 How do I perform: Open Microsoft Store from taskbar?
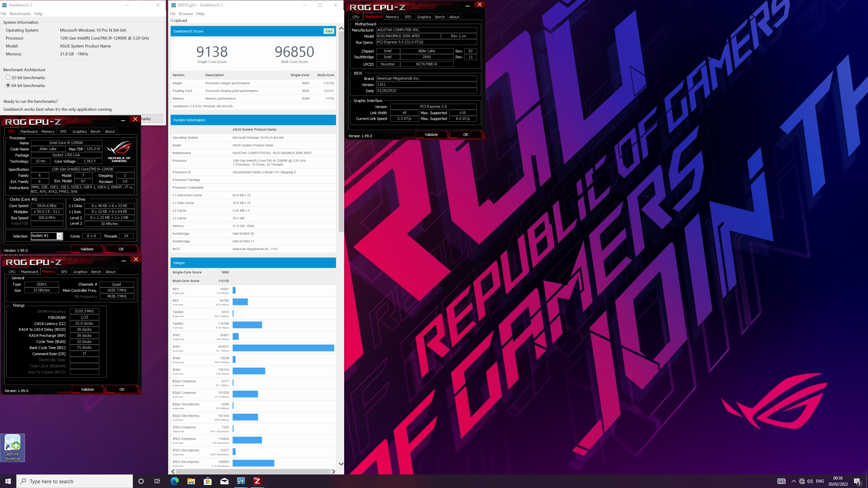coord(208,481)
